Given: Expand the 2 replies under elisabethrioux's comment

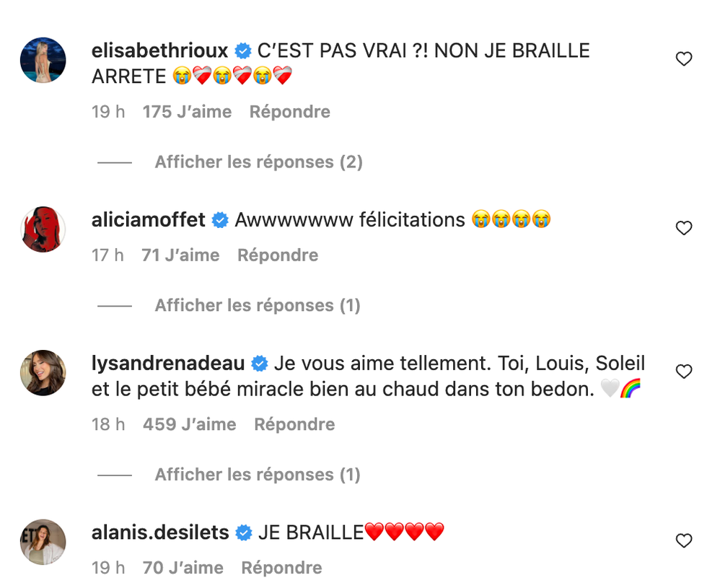Looking at the screenshot, I should point(258,162).
